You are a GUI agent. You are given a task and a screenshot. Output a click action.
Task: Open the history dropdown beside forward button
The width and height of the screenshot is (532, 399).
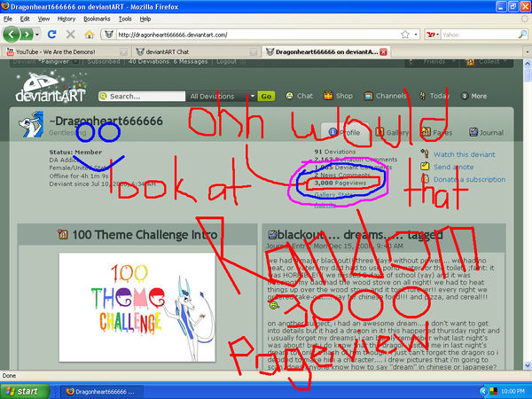pos(37,35)
